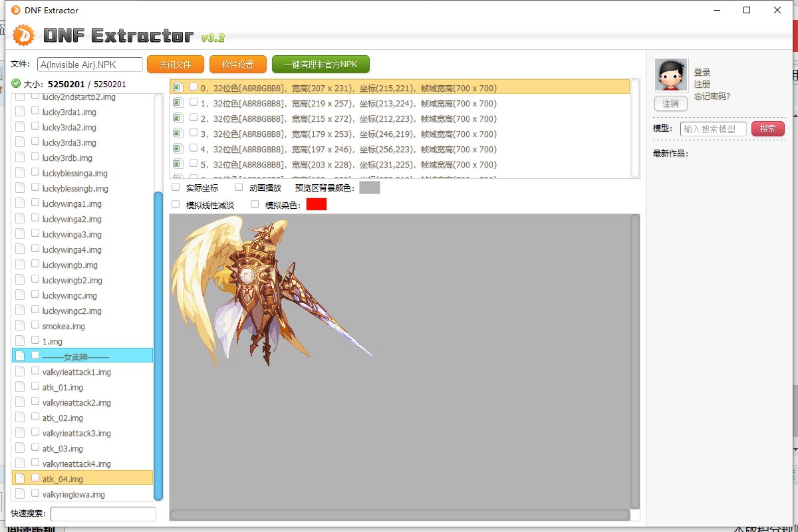Click the 快速搜索 input field

coord(103,513)
